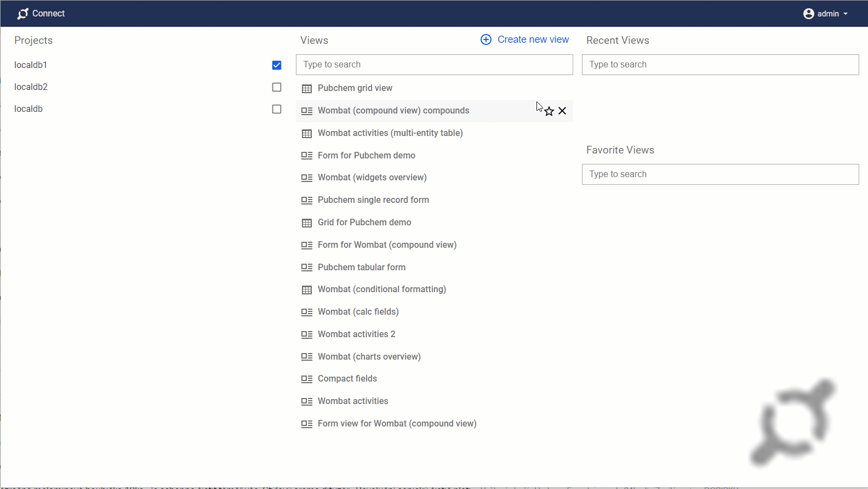
Task: Click Create new view link
Action: (533, 39)
